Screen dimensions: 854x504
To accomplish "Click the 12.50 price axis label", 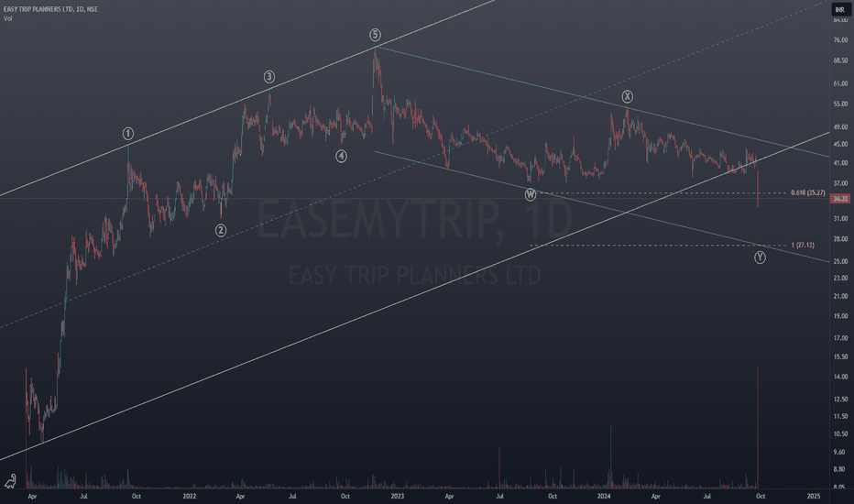I will click(840, 400).
